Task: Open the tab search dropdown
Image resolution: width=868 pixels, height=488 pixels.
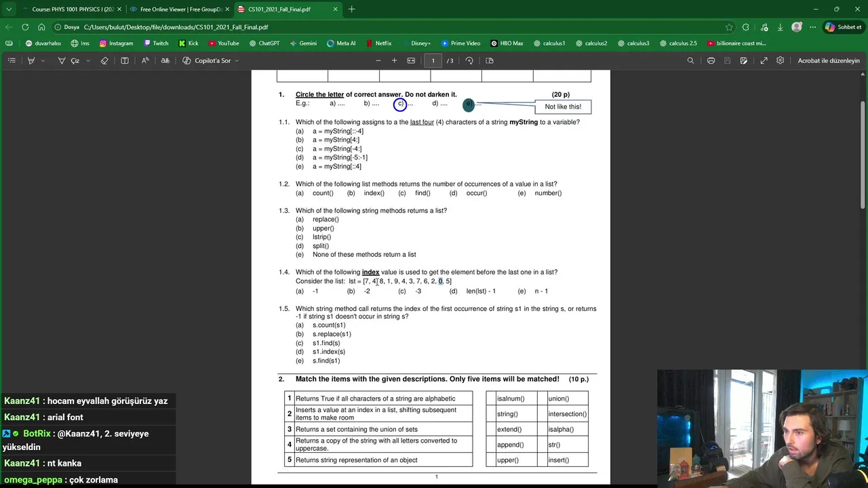Action: [x=9, y=9]
